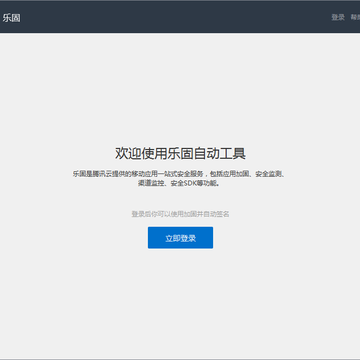Click the description line containing 安全SDK等功能

(x=179, y=183)
